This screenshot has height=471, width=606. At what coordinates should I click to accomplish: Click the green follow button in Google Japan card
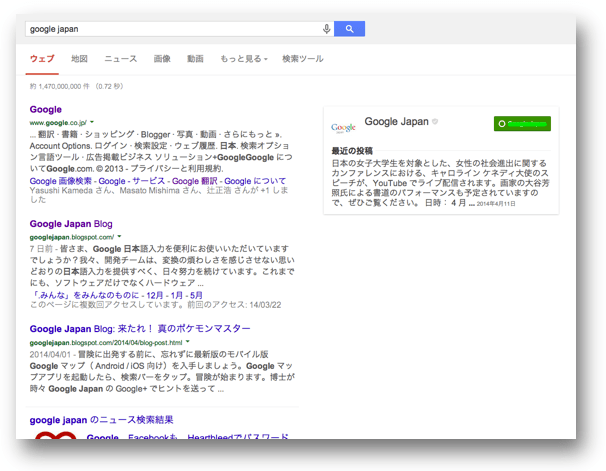[x=522, y=124]
